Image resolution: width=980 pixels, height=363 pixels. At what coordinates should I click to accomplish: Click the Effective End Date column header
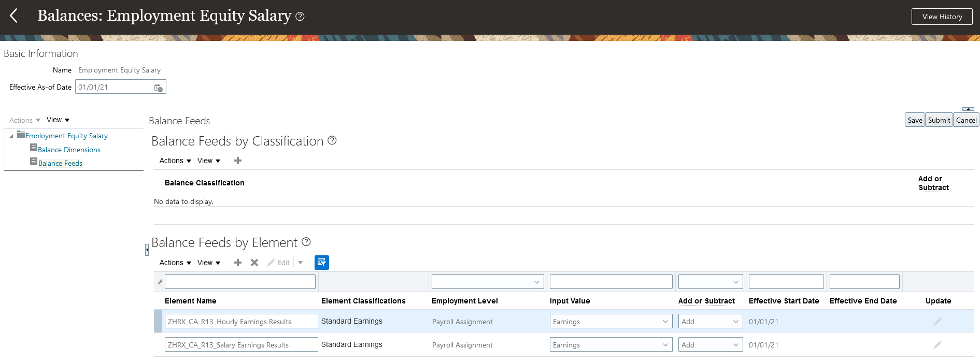pyautogui.click(x=863, y=301)
